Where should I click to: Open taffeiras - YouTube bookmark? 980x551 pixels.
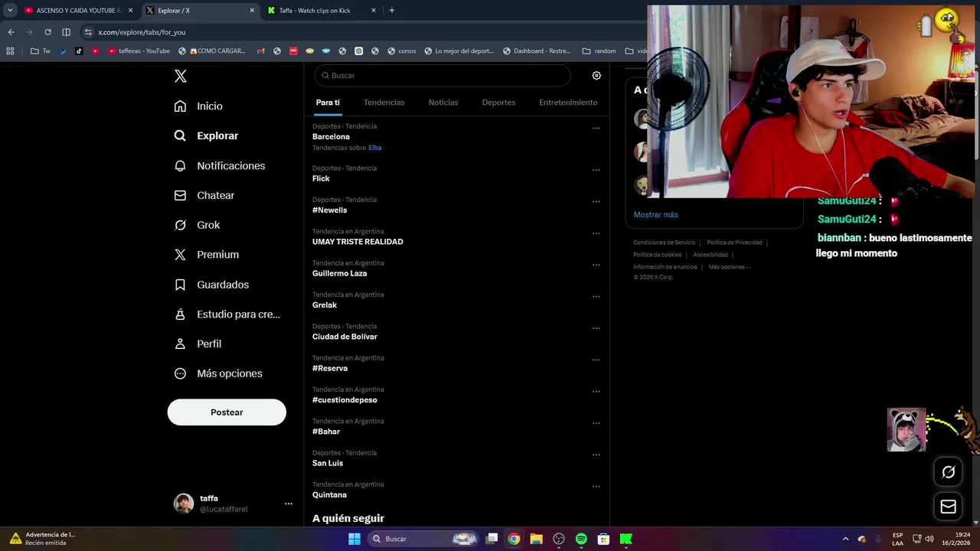pyautogui.click(x=139, y=51)
